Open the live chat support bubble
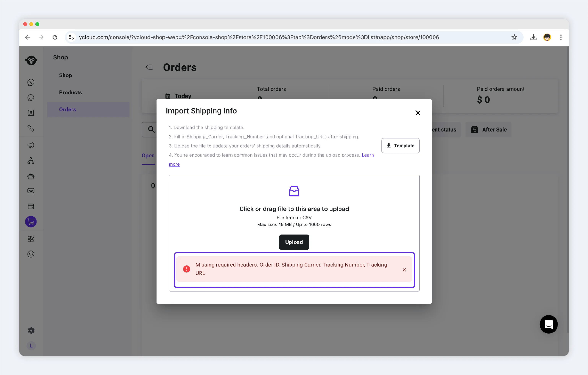 [x=549, y=324]
